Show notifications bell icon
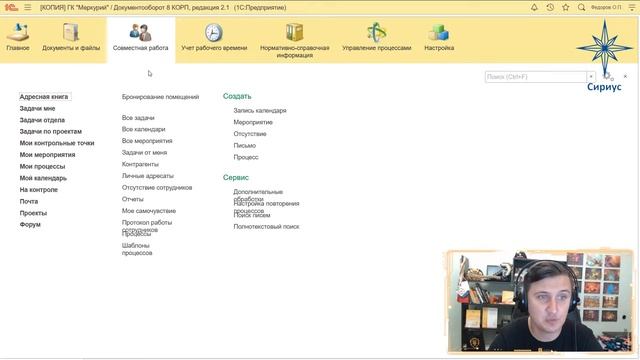Image resolution: width=640 pixels, height=360 pixels. (534, 7)
